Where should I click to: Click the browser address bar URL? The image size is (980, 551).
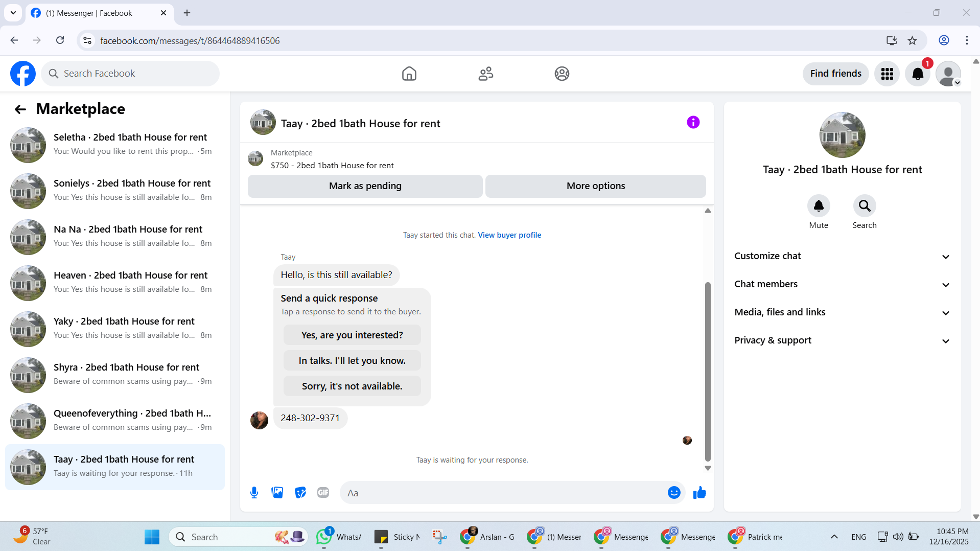pos(190,40)
